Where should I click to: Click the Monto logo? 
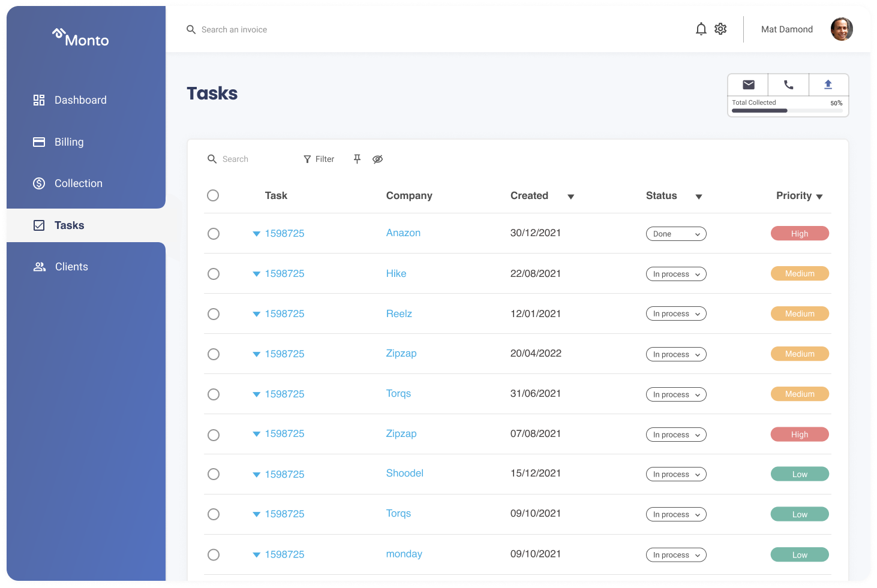click(80, 38)
